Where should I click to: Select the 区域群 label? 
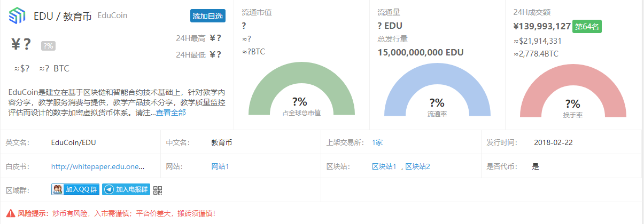17,190
